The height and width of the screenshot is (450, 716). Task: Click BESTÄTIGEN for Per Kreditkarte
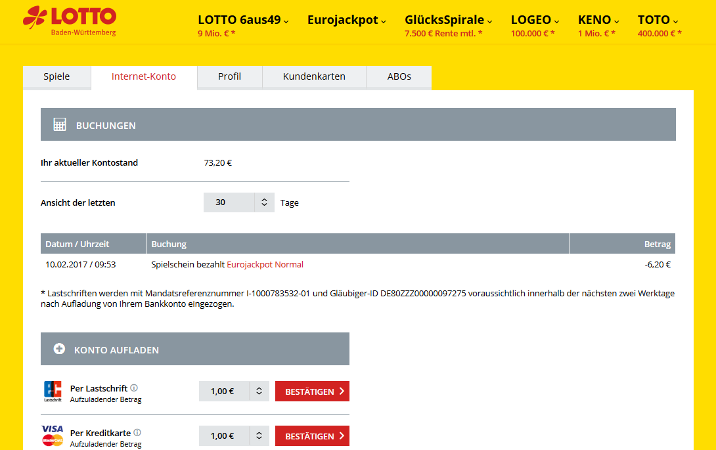coord(312,436)
